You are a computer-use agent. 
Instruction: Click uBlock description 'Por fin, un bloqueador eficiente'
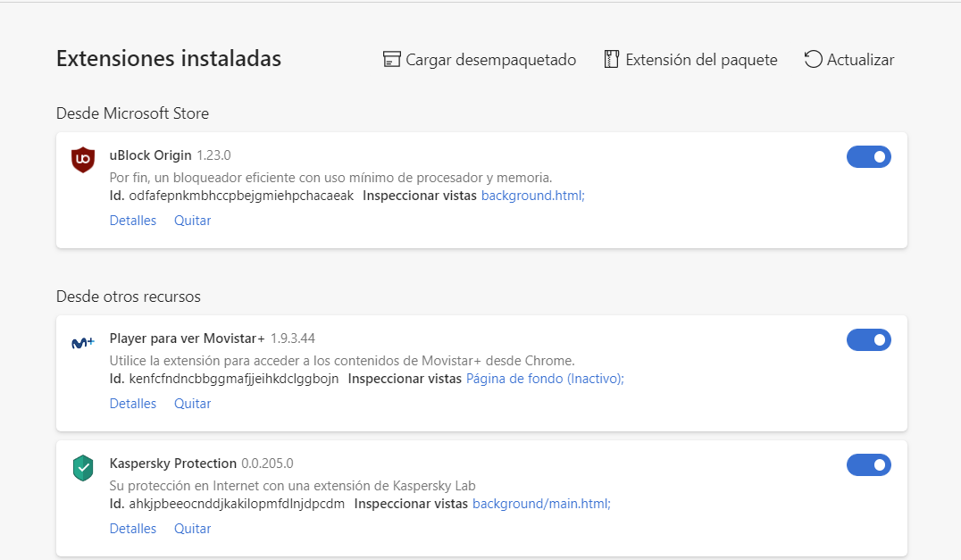click(331, 178)
